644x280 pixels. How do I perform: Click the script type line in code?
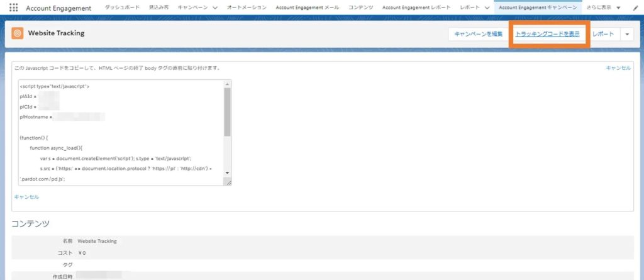[55, 87]
